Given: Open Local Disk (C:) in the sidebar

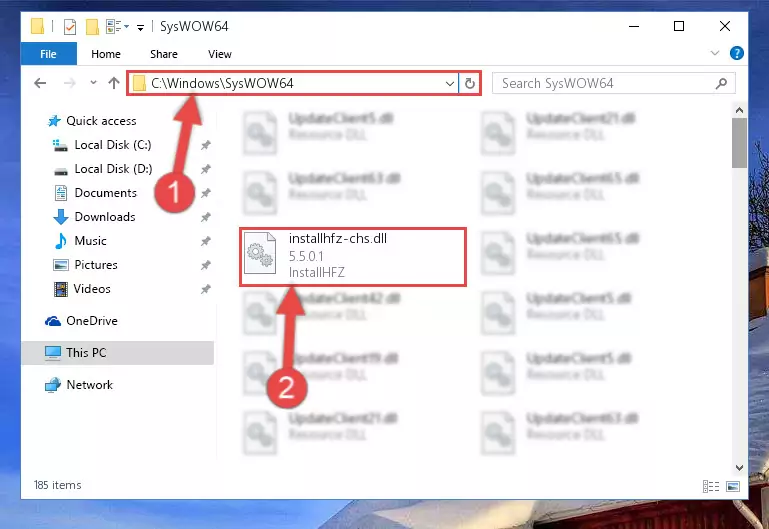Looking at the screenshot, I should [x=112, y=145].
